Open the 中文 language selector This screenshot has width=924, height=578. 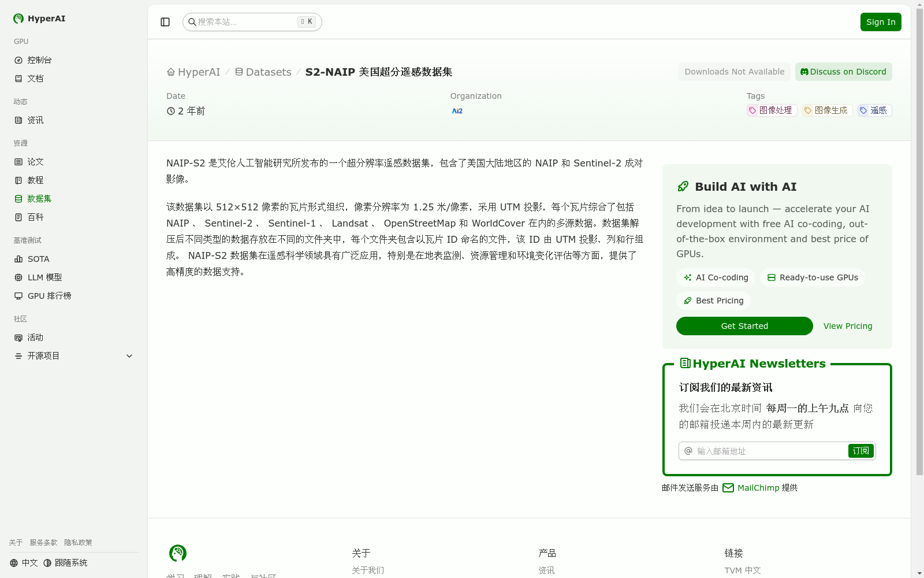pos(24,563)
